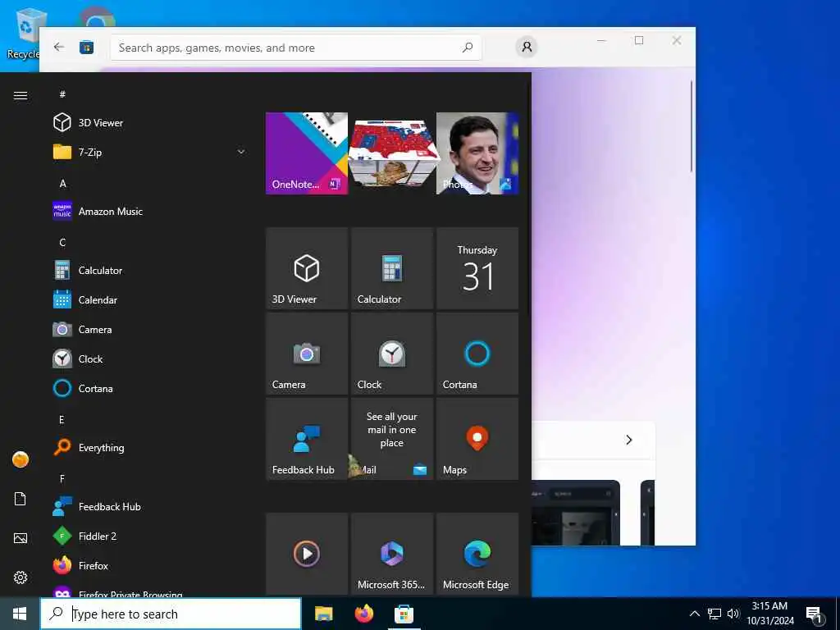This screenshot has height=630, width=840.
Task: Open the Mail tile
Action: (392, 439)
